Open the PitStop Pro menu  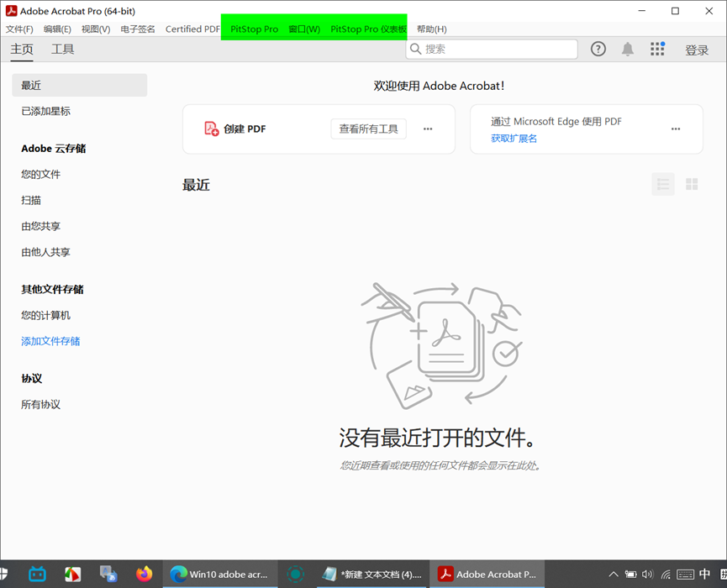pyautogui.click(x=255, y=29)
